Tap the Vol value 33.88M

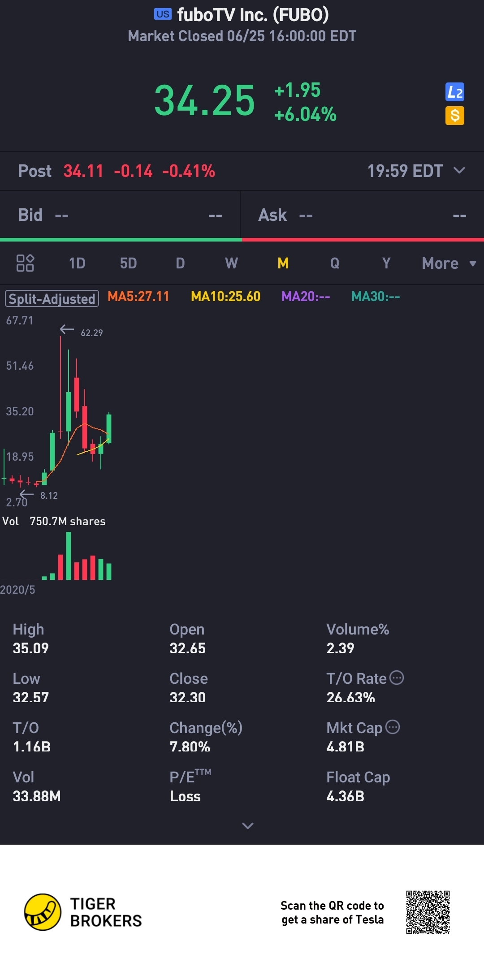tap(36, 796)
